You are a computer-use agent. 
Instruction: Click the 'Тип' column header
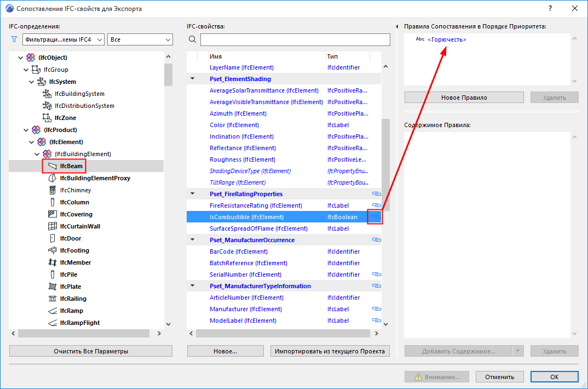click(x=348, y=56)
